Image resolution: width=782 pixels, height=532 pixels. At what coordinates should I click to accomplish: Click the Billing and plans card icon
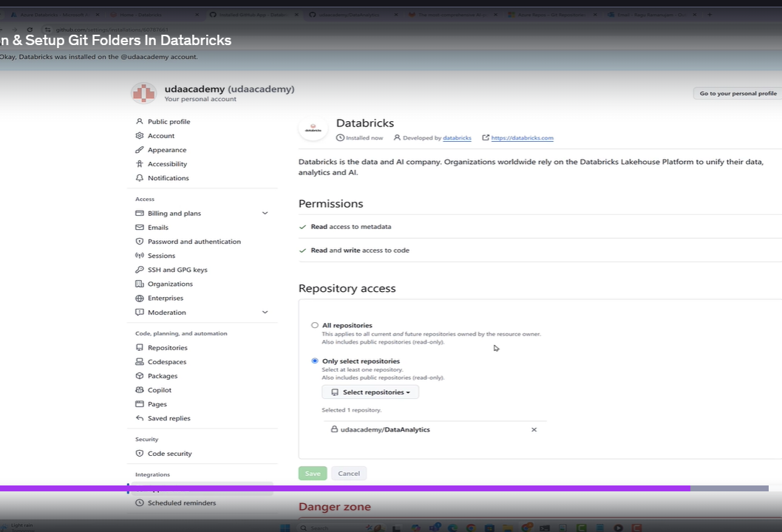click(140, 214)
